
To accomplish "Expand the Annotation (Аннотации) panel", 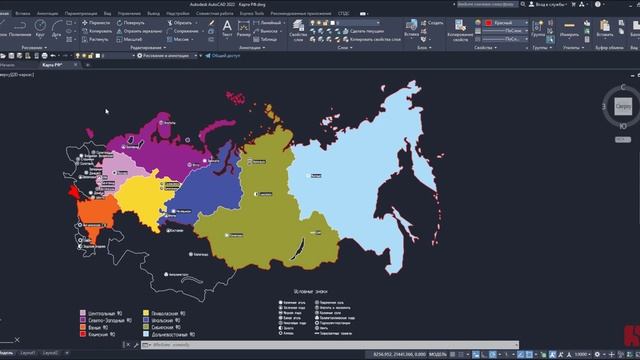I will (252, 48).
